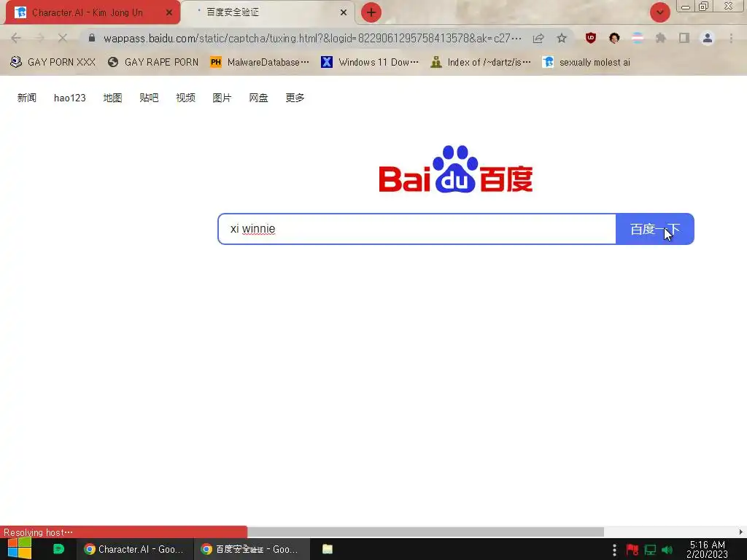747x560 pixels.
Task: Open the Chrome three-dot menu
Action: coord(731,38)
